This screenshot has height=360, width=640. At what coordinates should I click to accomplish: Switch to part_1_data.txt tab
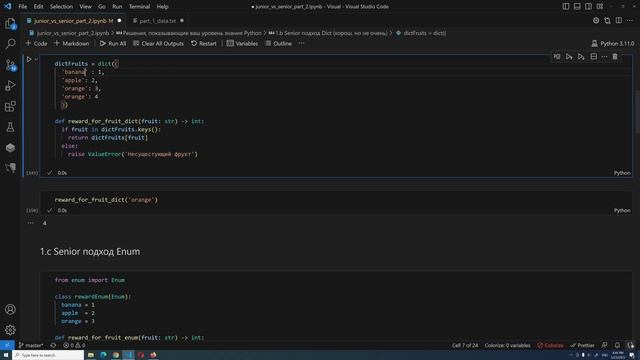(158, 21)
